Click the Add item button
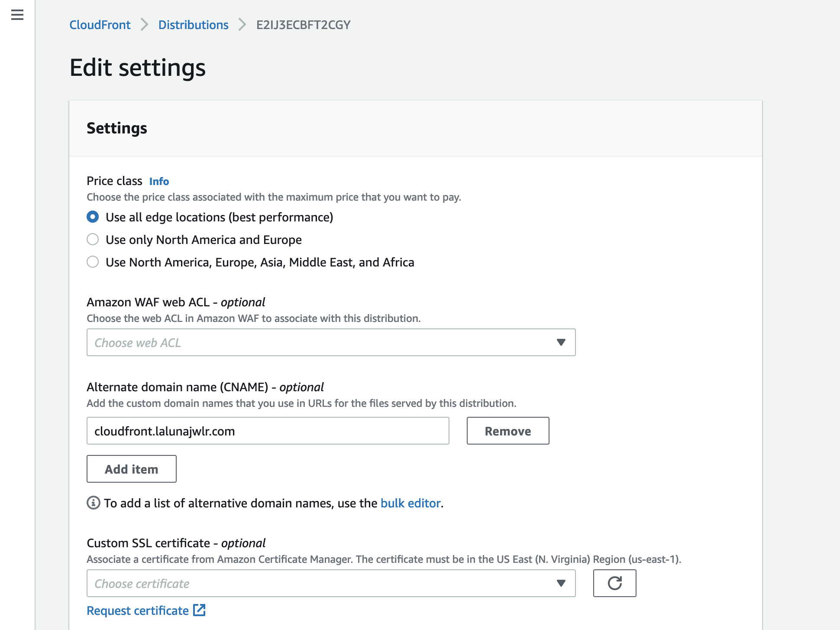 132,468
